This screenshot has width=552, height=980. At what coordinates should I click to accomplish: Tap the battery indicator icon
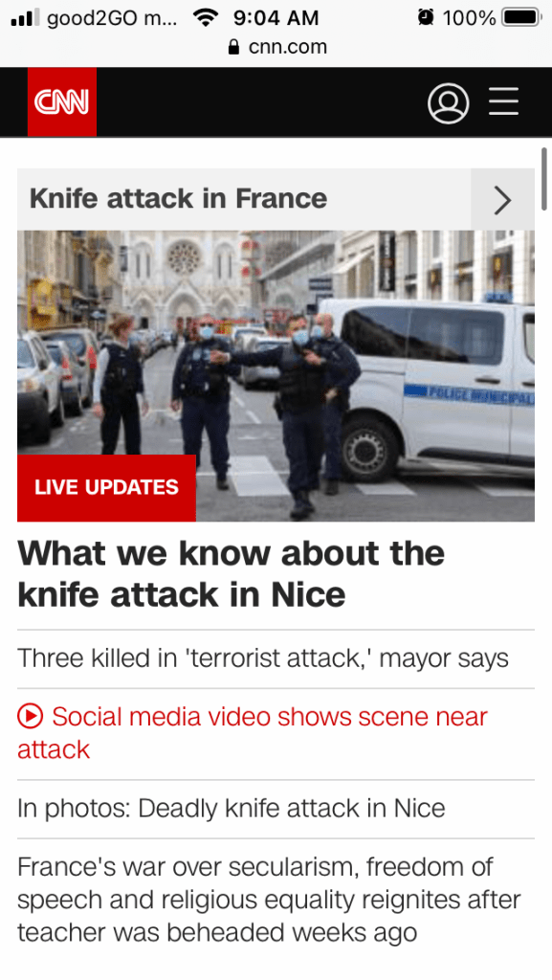(522, 17)
